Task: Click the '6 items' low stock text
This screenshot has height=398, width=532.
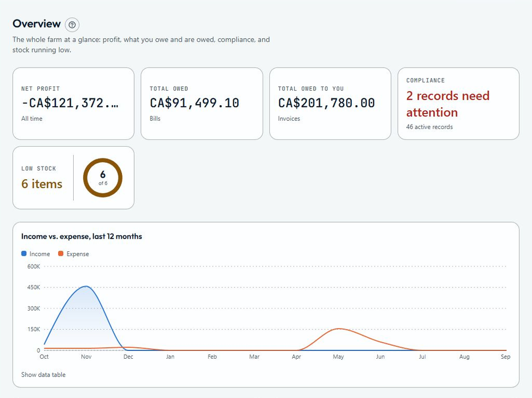Action: [x=42, y=184]
